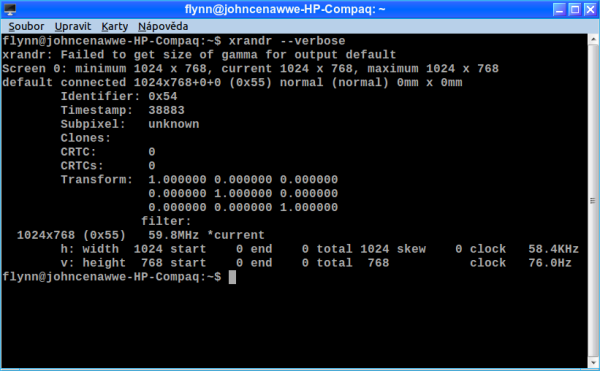Open the Upravit menu
The image size is (600, 371).
coord(73,26)
